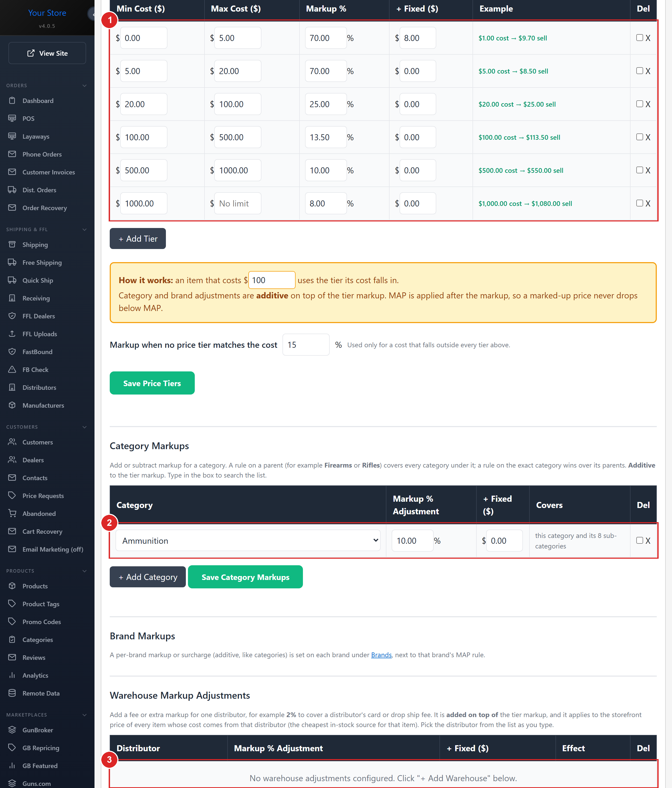Collapse the SHIPPING & FFL section
Screen dimensions: 672x788
tap(85, 229)
